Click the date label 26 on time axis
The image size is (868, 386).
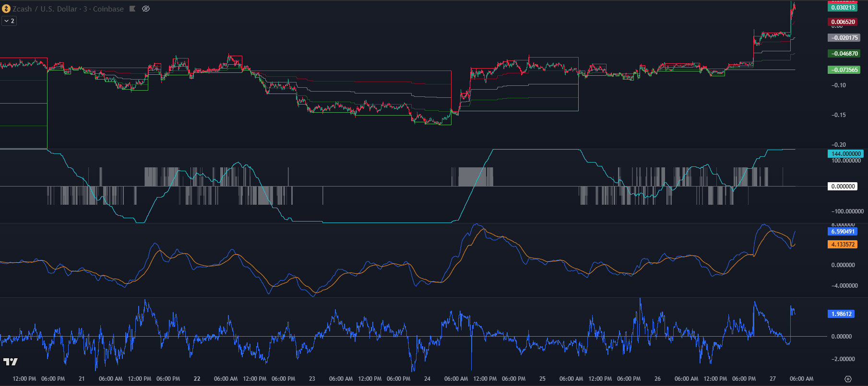click(657, 379)
